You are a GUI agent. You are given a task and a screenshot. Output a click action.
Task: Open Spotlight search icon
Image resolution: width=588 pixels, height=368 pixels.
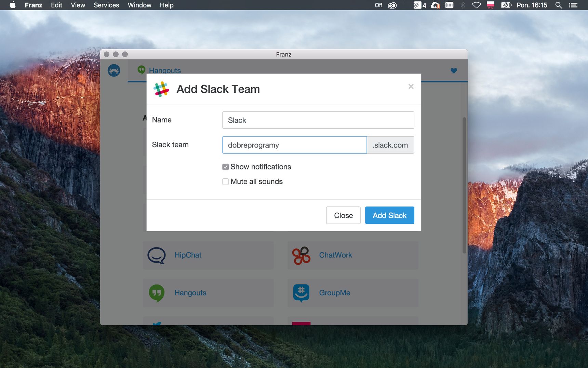pyautogui.click(x=559, y=5)
